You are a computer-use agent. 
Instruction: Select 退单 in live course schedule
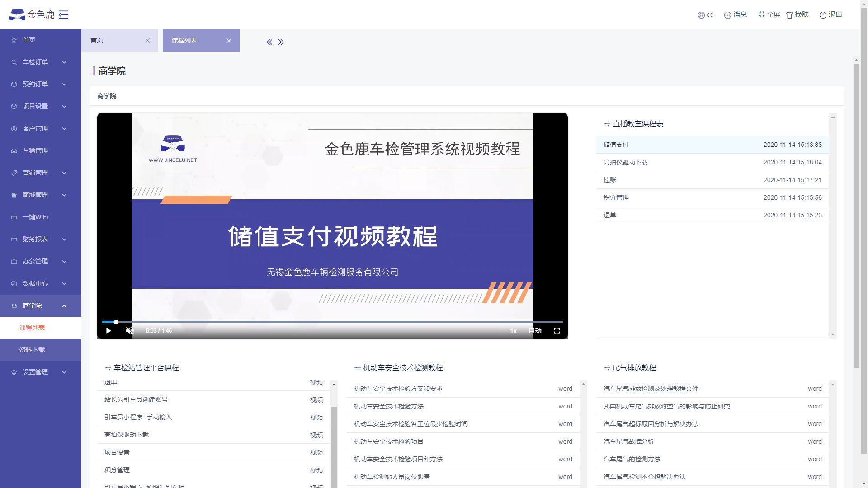[x=712, y=215]
